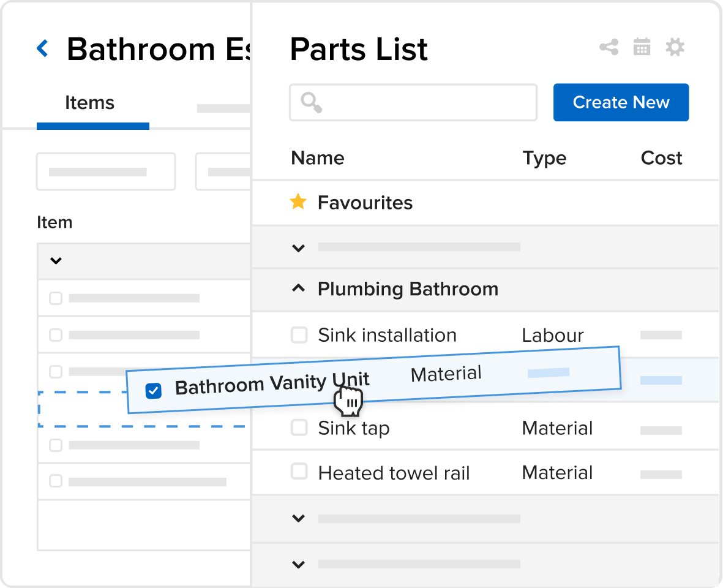Sort parts by Name column header
The image size is (723, 588).
317,158
